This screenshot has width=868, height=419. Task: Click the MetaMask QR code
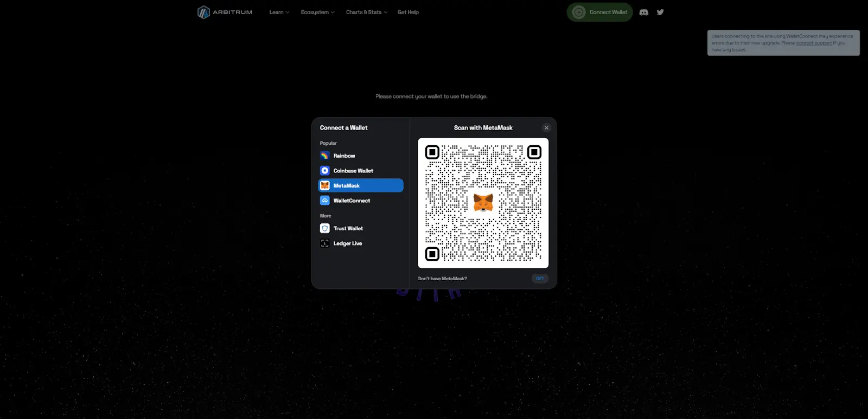(483, 203)
